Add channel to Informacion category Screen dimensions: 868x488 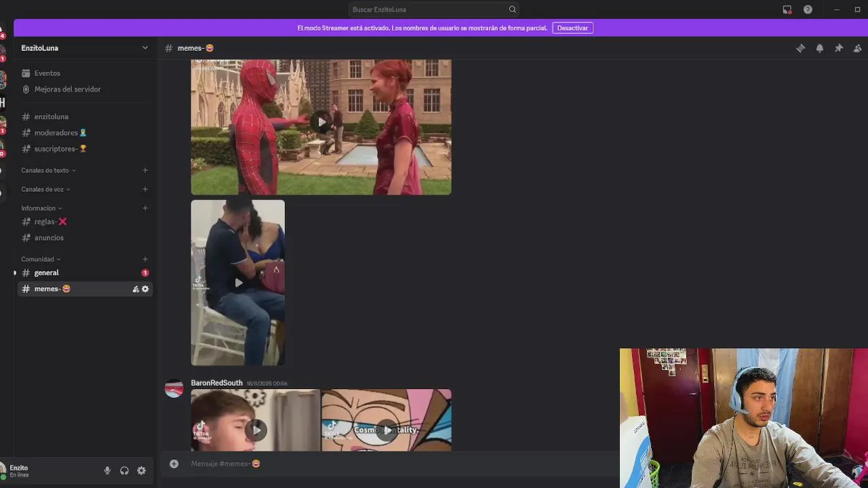[145, 208]
